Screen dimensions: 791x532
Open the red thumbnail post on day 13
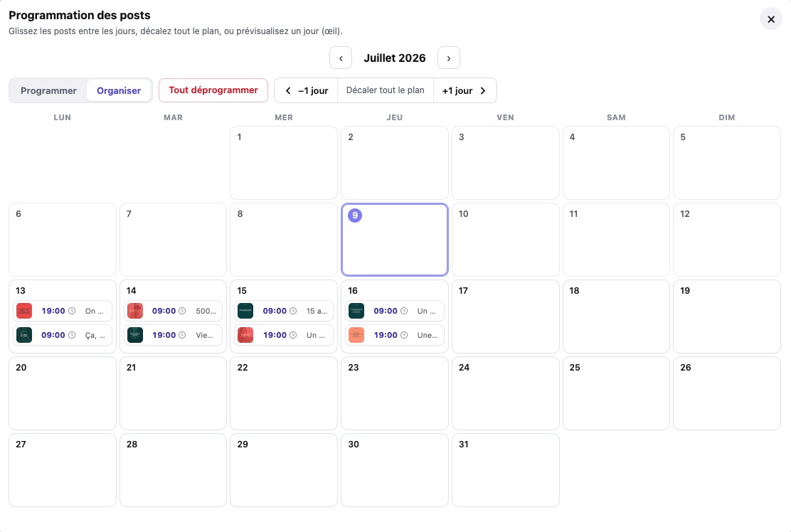tap(24, 311)
